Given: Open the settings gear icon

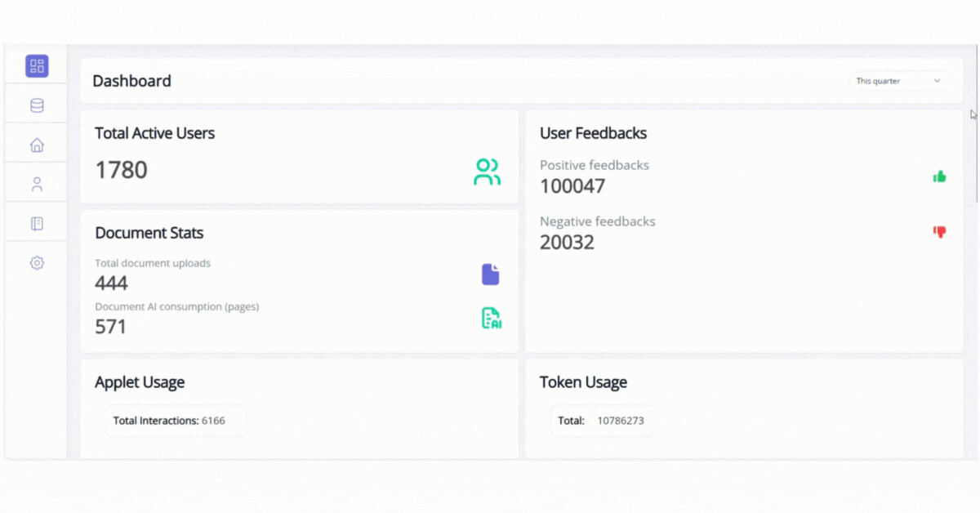Looking at the screenshot, I should 37,263.
